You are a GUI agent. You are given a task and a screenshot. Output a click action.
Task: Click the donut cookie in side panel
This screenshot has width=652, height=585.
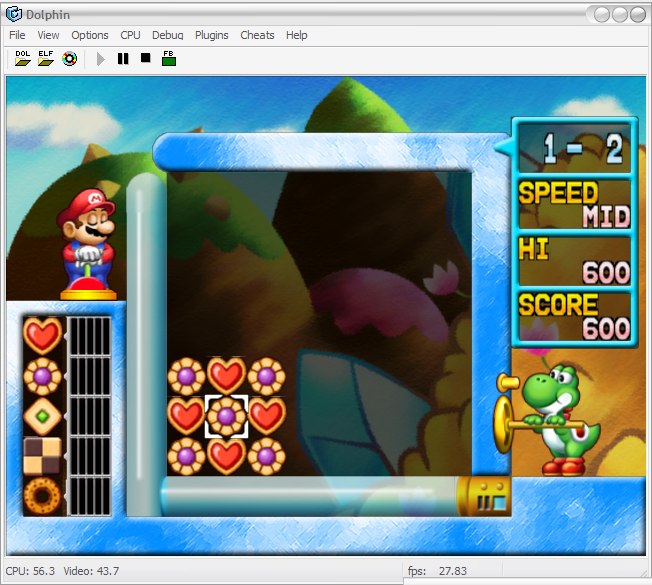coord(42,496)
